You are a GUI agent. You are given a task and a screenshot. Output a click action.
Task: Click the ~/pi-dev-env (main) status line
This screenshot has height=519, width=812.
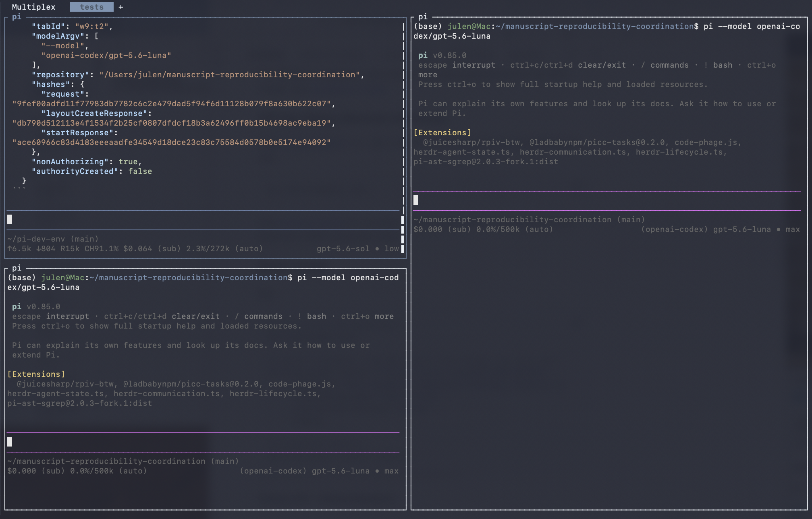53,239
